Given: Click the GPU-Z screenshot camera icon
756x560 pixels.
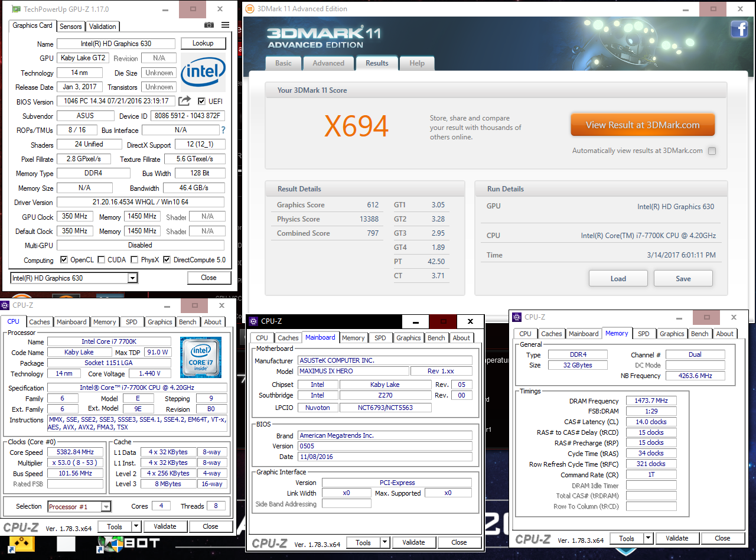Looking at the screenshot, I should (x=209, y=25).
